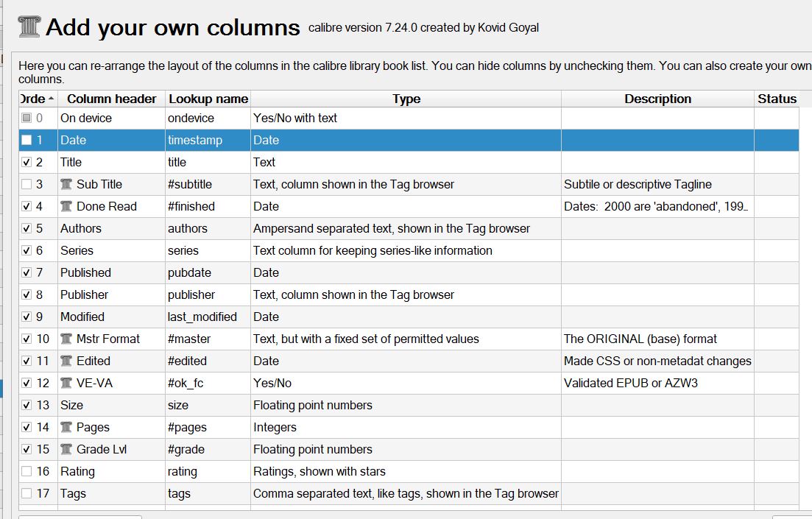Click the Type column heading
The image size is (812, 519).
[406, 99]
